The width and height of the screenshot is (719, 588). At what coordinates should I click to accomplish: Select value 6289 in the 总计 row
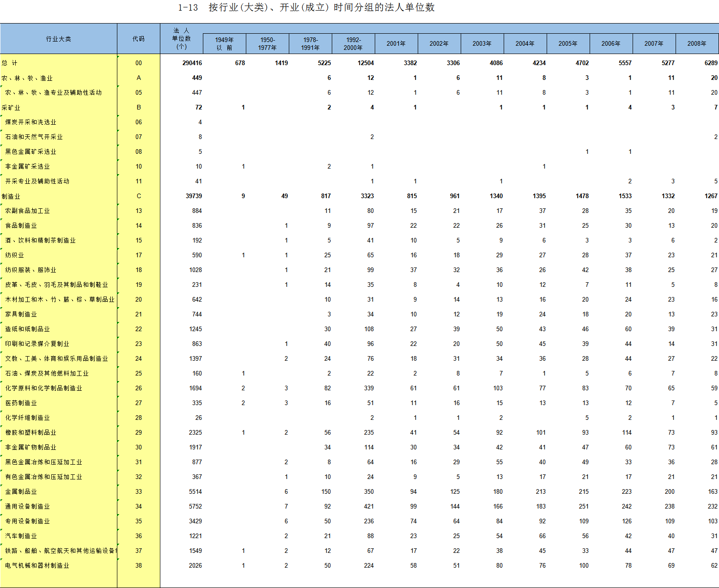[711, 63]
